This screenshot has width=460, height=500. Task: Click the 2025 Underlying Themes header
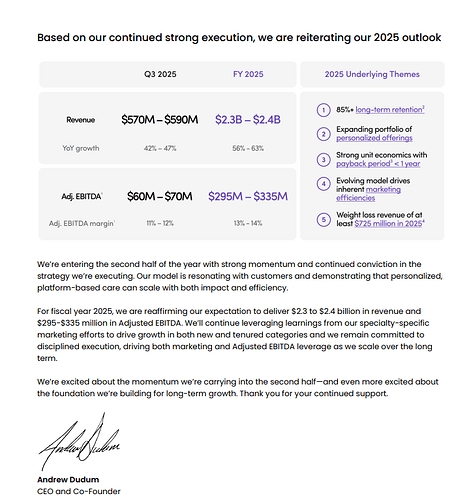(372, 74)
